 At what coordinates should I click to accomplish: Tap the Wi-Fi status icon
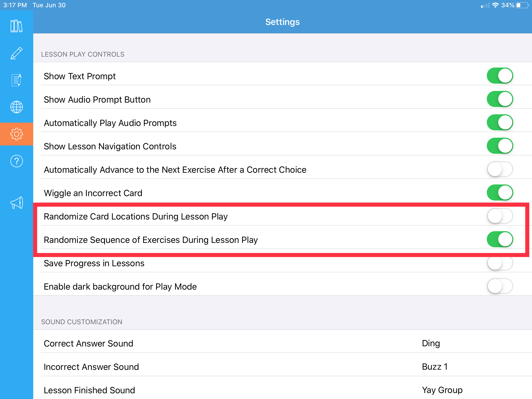pyautogui.click(x=495, y=5)
